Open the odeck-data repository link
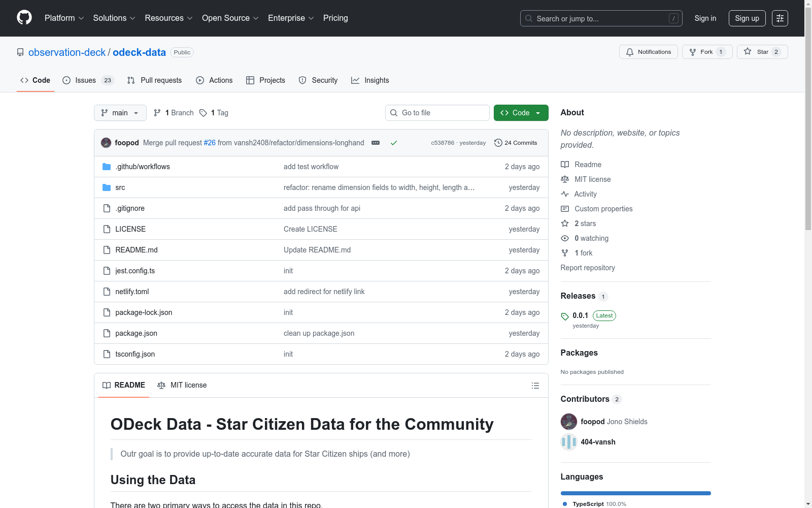This screenshot has width=812, height=508. click(x=139, y=52)
